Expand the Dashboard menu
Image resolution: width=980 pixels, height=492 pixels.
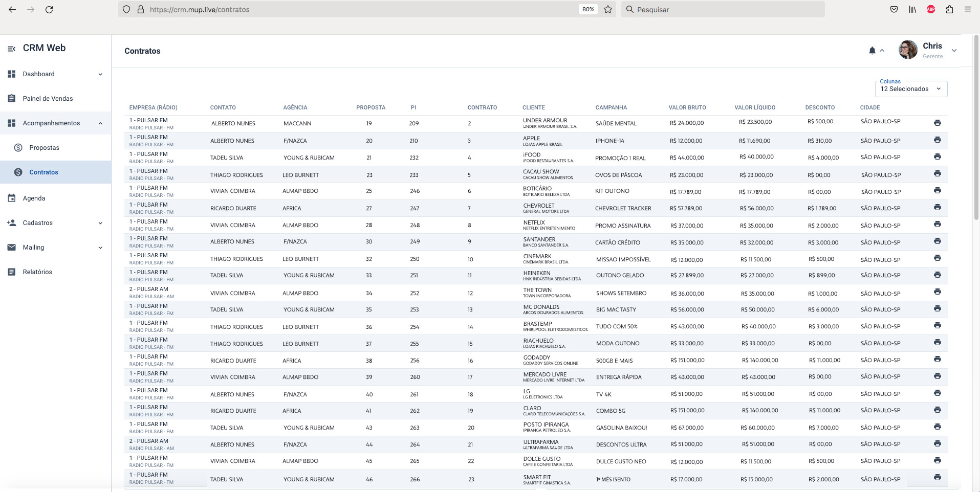click(x=55, y=74)
